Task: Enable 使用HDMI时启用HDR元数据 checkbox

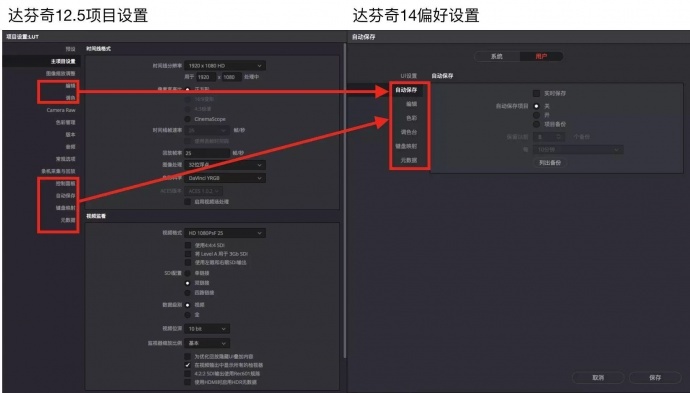Action: (x=188, y=382)
